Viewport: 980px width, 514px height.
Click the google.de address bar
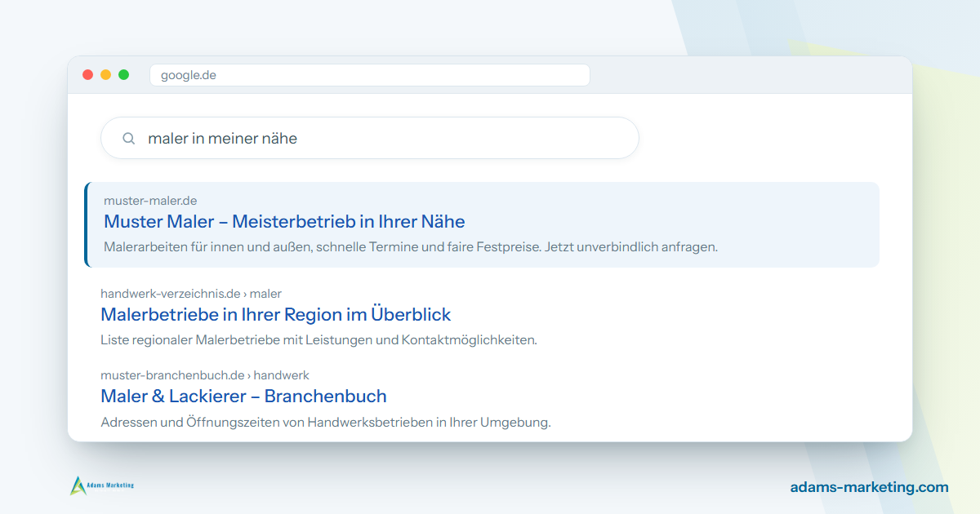pyautogui.click(x=369, y=75)
